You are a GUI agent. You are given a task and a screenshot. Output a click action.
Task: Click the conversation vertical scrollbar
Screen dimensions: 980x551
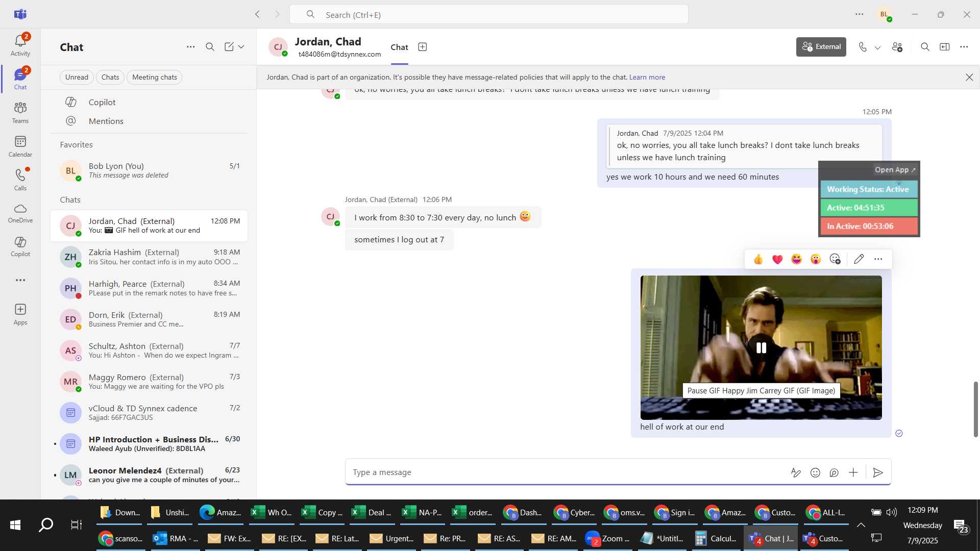[x=975, y=409]
